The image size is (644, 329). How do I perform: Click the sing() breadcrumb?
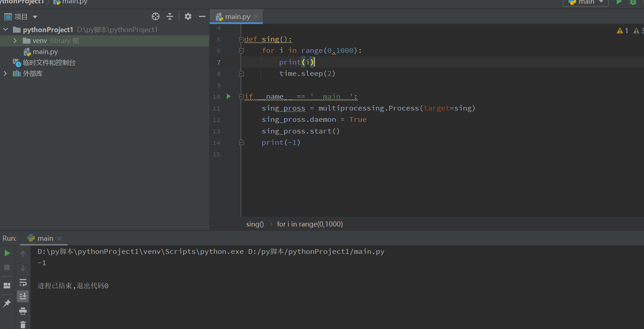pos(255,224)
